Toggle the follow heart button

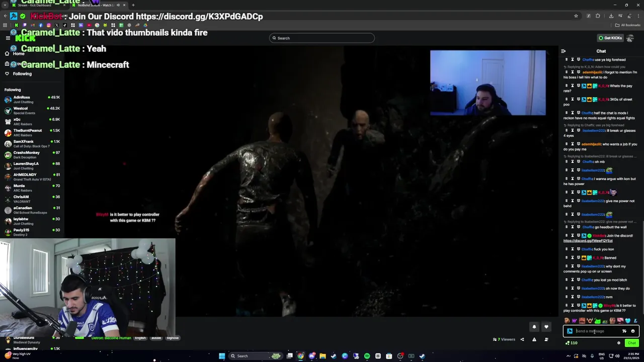click(546, 327)
